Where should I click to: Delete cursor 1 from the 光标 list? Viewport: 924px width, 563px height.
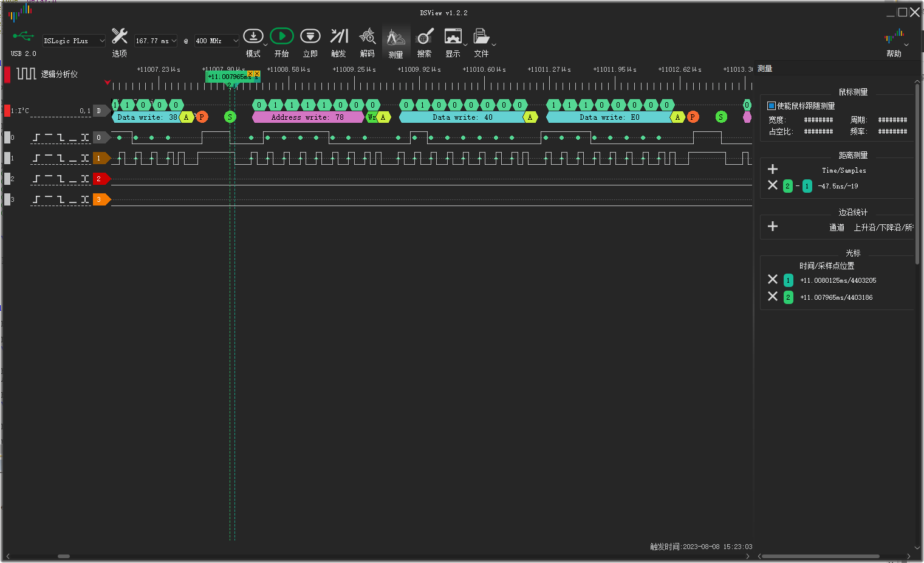pos(773,279)
